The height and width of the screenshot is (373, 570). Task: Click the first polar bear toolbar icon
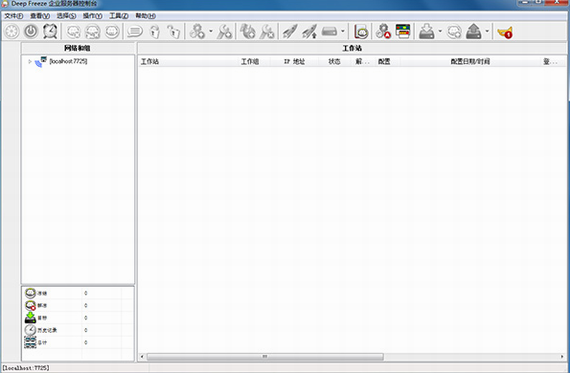click(x=73, y=32)
